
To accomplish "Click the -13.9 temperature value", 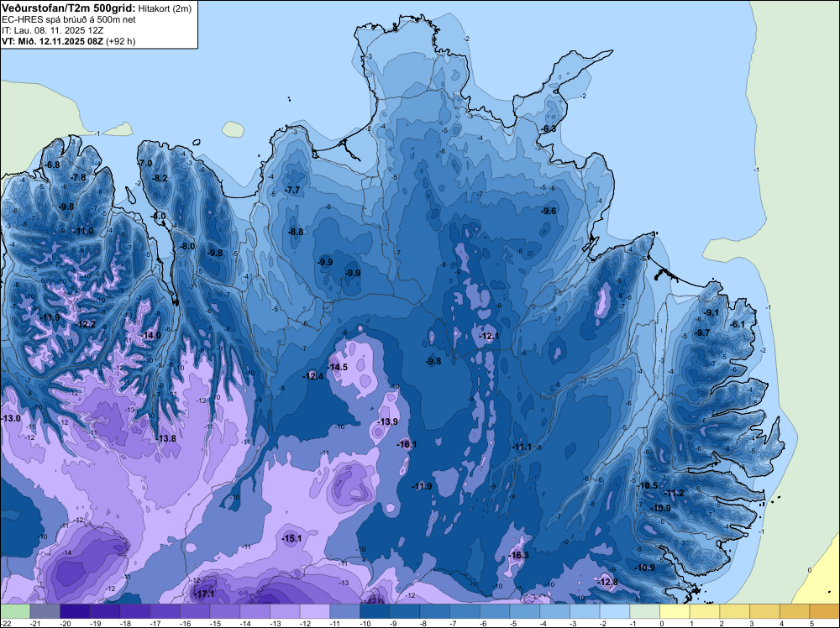I will point(387,421).
